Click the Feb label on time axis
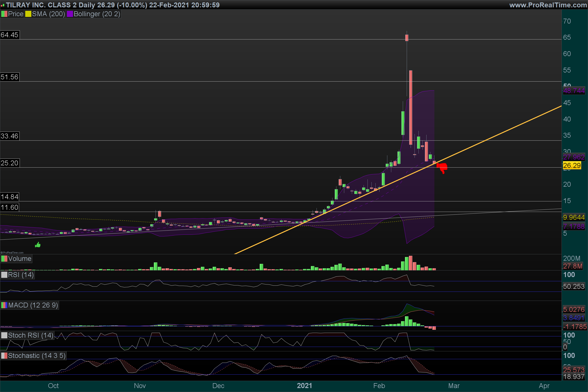 click(379, 386)
